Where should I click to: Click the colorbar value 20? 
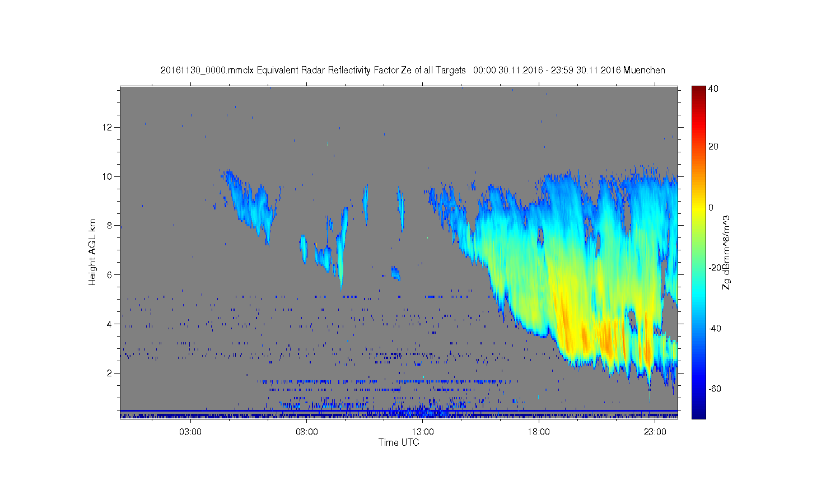713,147
